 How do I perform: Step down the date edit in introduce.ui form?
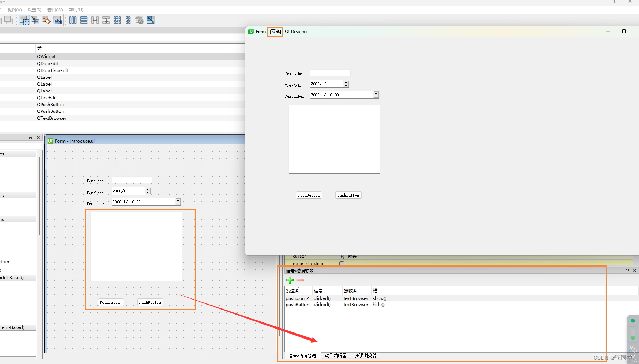[x=148, y=193]
